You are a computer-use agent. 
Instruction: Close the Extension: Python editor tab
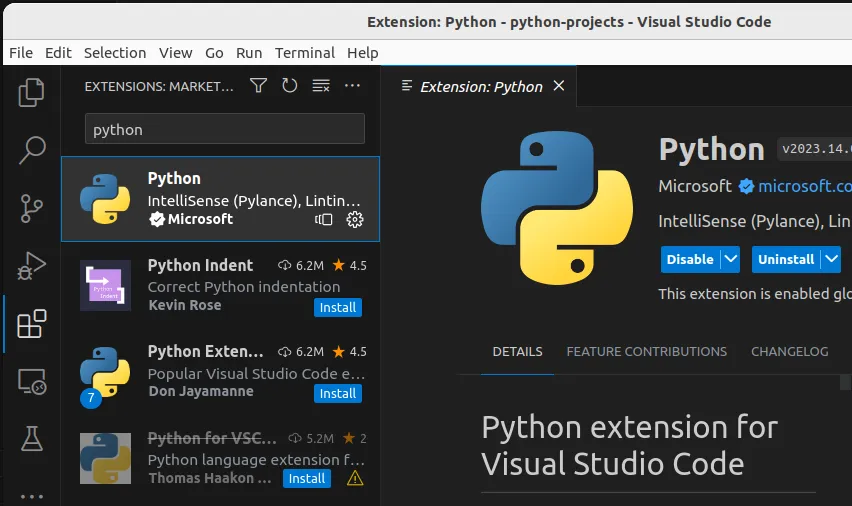point(559,86)
